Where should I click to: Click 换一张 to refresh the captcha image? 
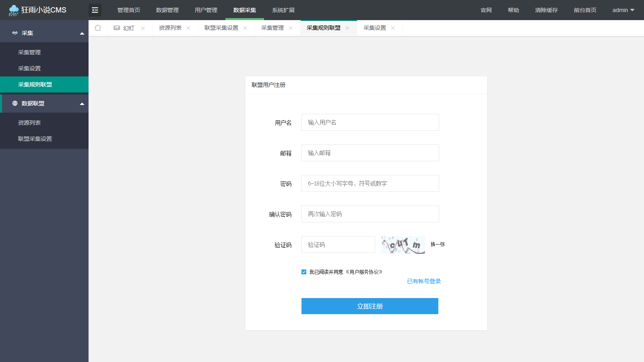[437, 244]
